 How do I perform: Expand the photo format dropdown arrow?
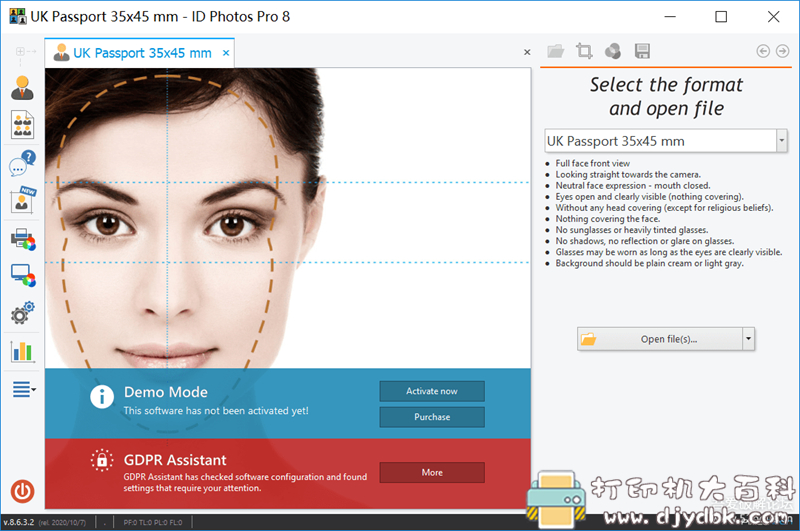[782, 141]
